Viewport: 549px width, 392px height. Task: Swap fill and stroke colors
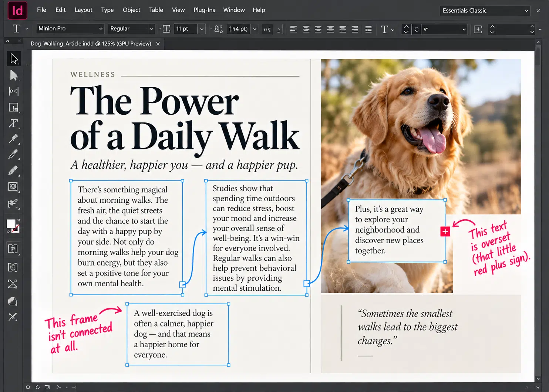tap(18, 220)
